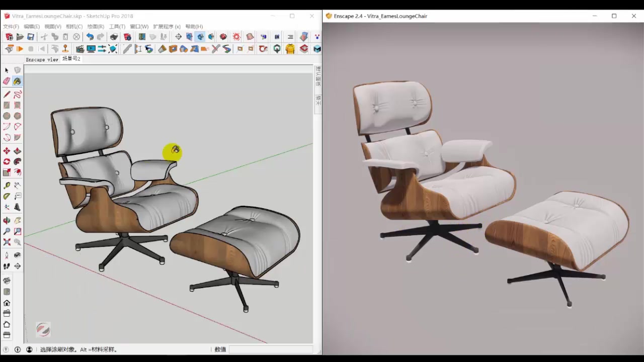Select the Zoom Extents tool
The width and height of the screenshot is (644, 362).
pos(7,242)
